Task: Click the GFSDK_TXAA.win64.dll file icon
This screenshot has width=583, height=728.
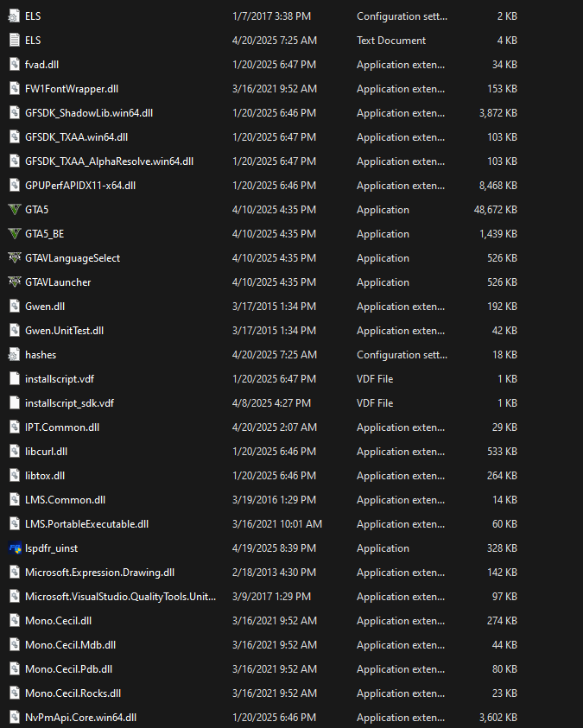Action: (15, 137)
